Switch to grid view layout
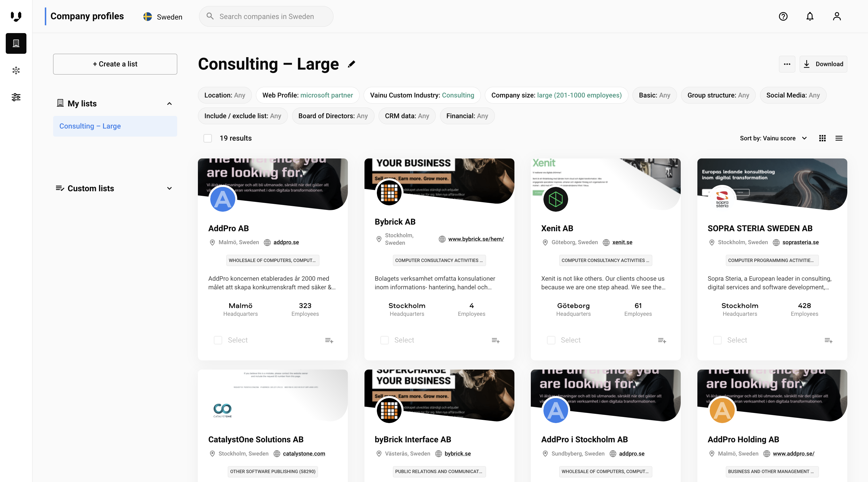This screenshot has width=868, height=482. point(822,138)
